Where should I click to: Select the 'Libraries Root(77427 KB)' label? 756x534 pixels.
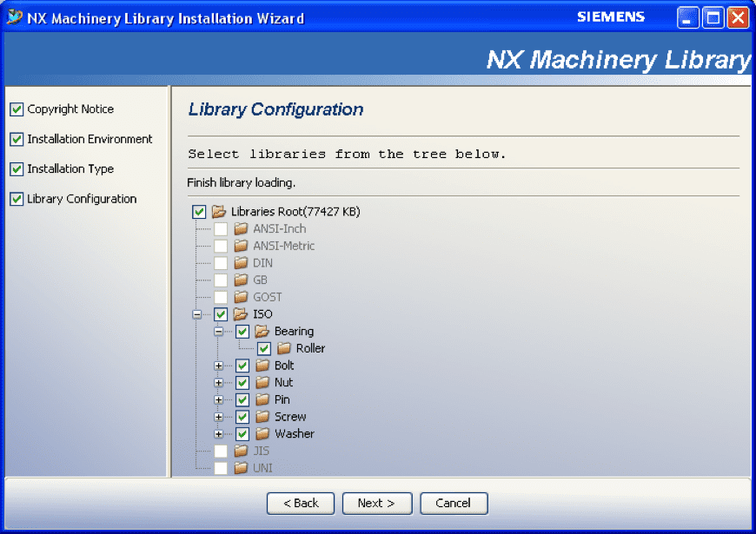pos(295,212)
